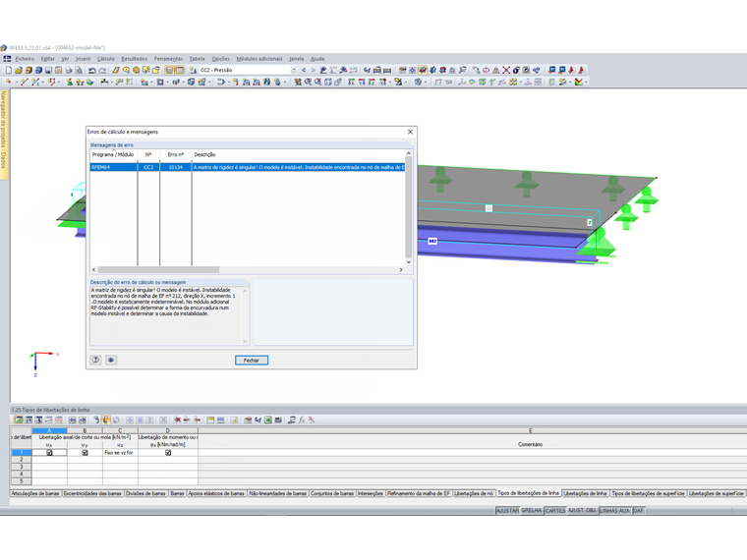
Task: Open the color scale panel icon
Action: point(578,82)
